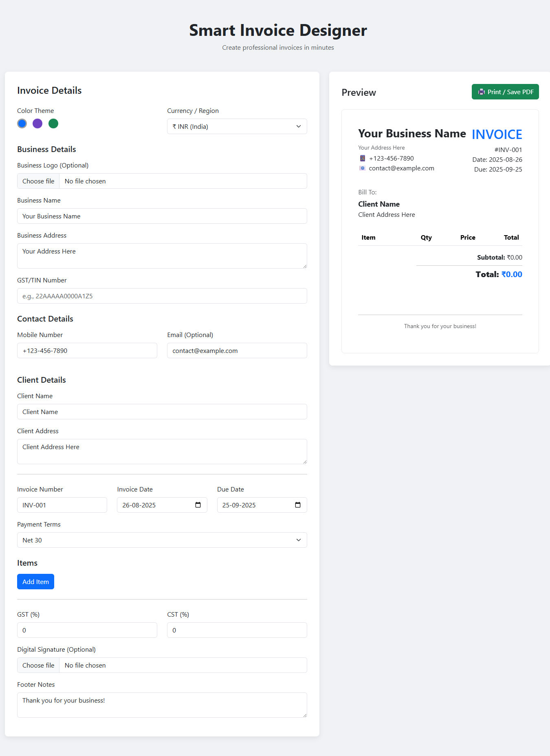
Task: Expand the Payment Terms dropdown
Action: pos(162,540)
